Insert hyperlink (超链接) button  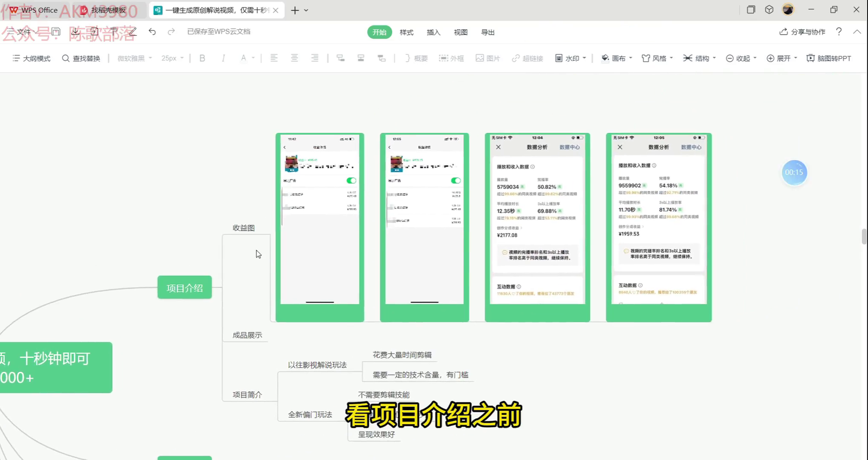tap(527, 58)
